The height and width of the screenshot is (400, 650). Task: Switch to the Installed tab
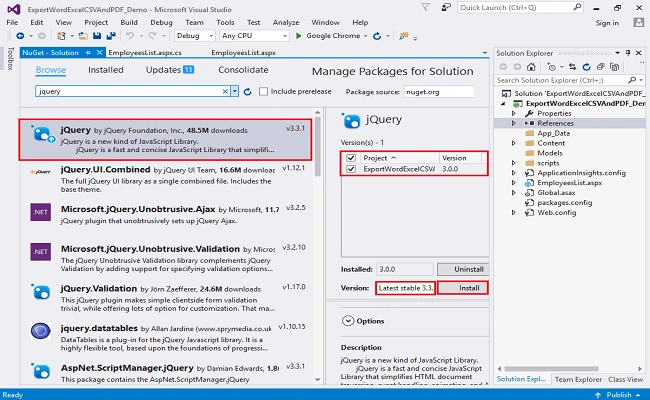click(106, 70)
